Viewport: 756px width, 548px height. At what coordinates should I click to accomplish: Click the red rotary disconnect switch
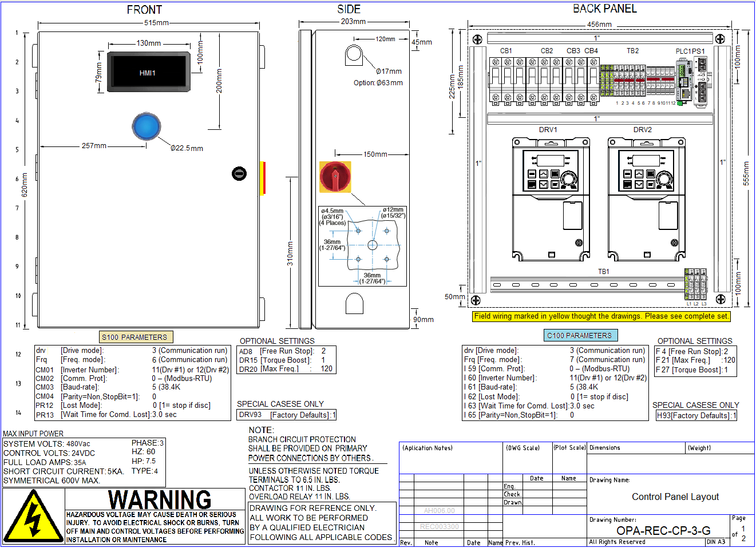pyautogui.click(x=335, y=177)
